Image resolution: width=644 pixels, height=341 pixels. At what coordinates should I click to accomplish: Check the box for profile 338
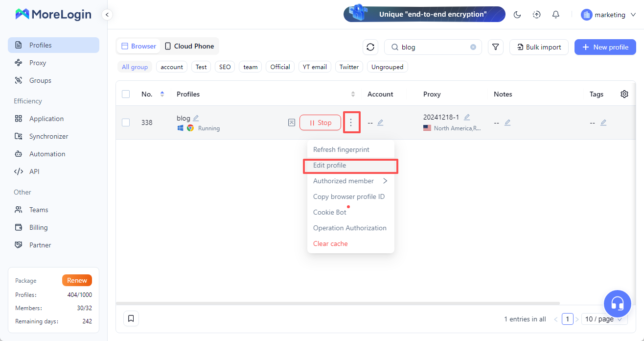(x=126, y=122)
